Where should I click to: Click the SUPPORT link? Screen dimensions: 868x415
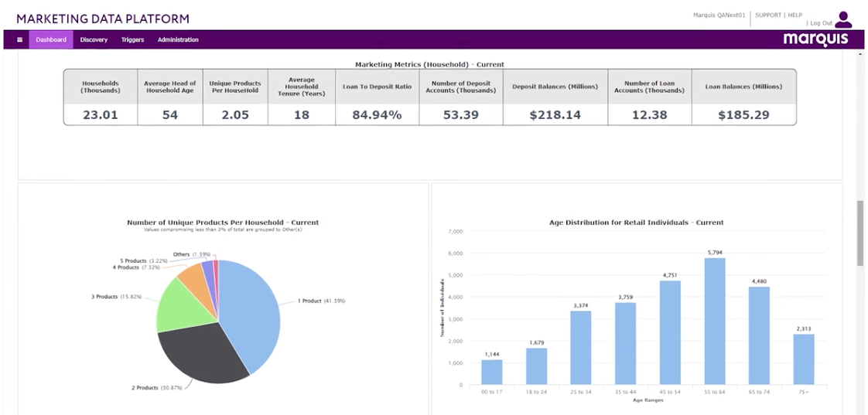point(767,15)
